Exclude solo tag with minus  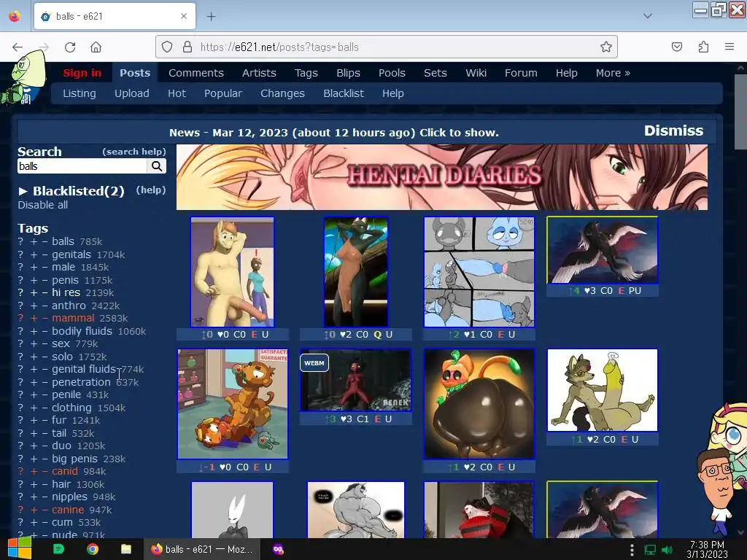point(44,357)
